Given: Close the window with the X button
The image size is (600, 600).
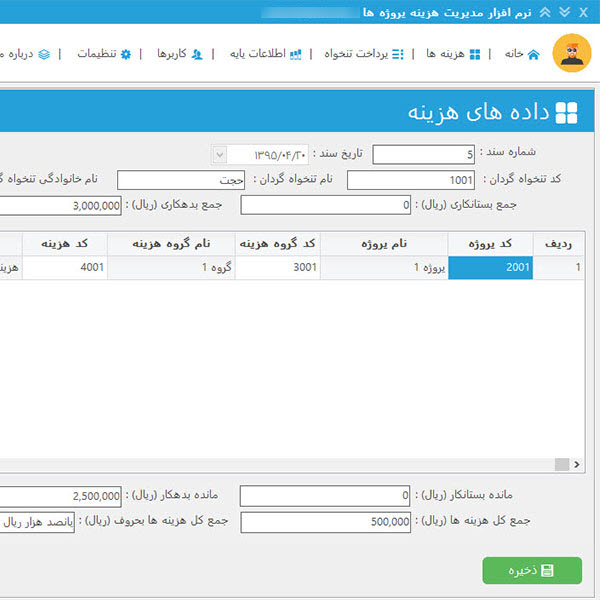Looking at the screenshot, I should 584,12.
